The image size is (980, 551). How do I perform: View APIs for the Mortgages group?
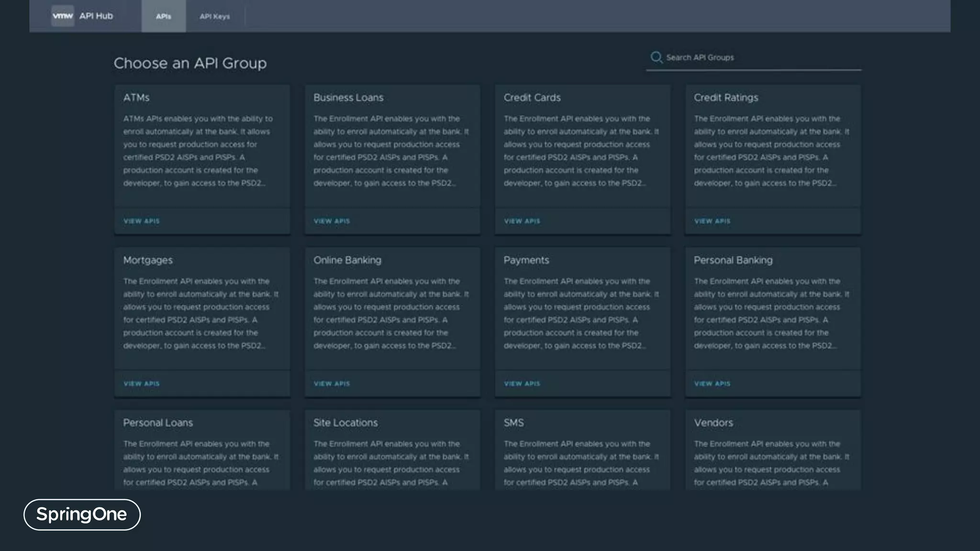[x=142, y=384]
